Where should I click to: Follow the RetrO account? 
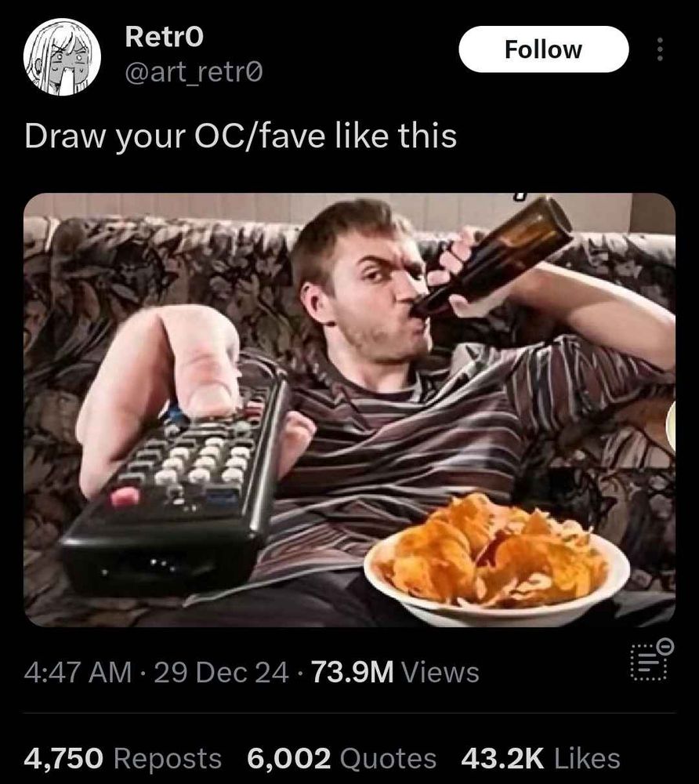pyautogui.click(x=543, y=49)
